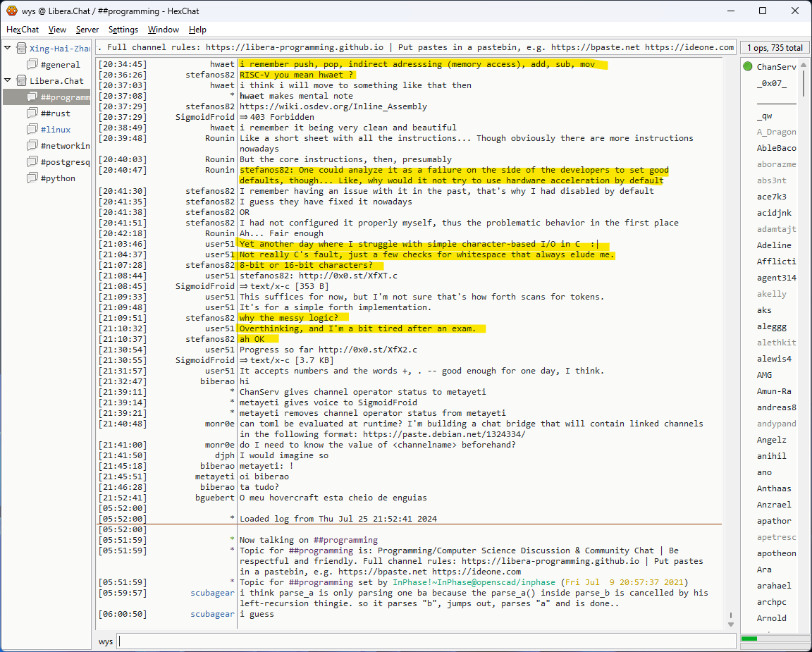Click ChanServ's green operator status icon

pos(747,67)
